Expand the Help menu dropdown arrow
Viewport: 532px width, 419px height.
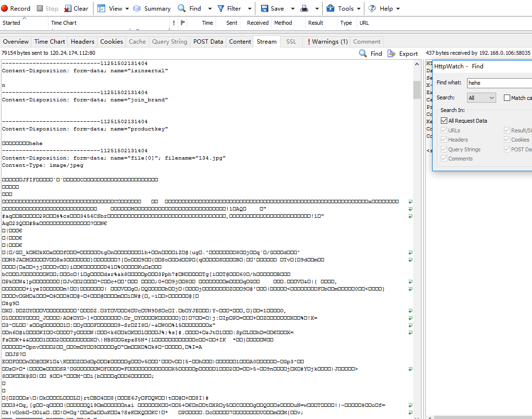[398, 9]
